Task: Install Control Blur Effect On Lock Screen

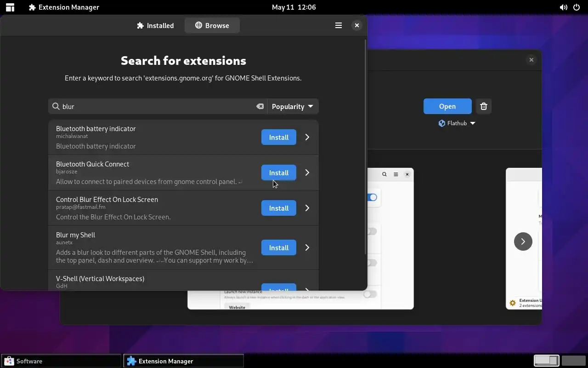Action: point(279,208)
